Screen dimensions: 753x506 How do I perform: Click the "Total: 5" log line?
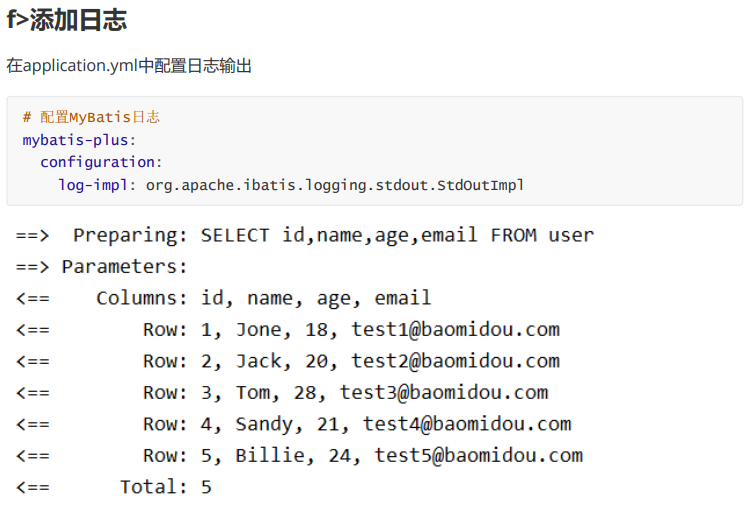coord(165,487)
